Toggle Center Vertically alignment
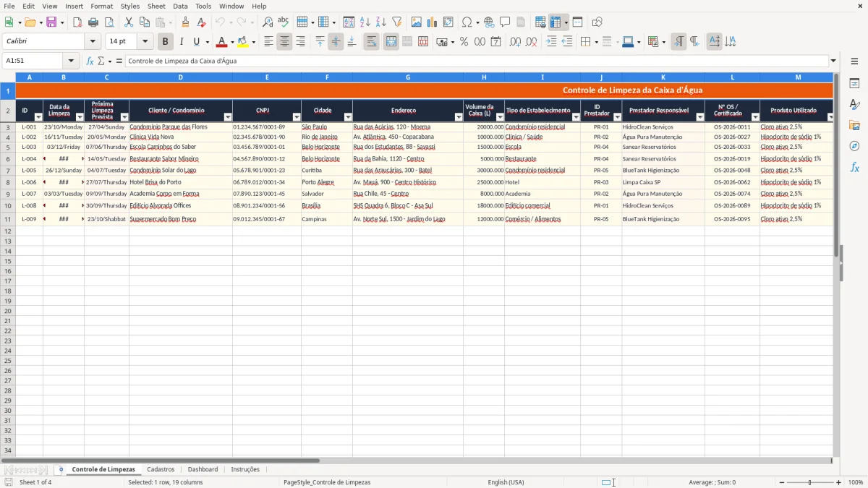The width and height of the screenshot is (868, 488). [336, 42]
